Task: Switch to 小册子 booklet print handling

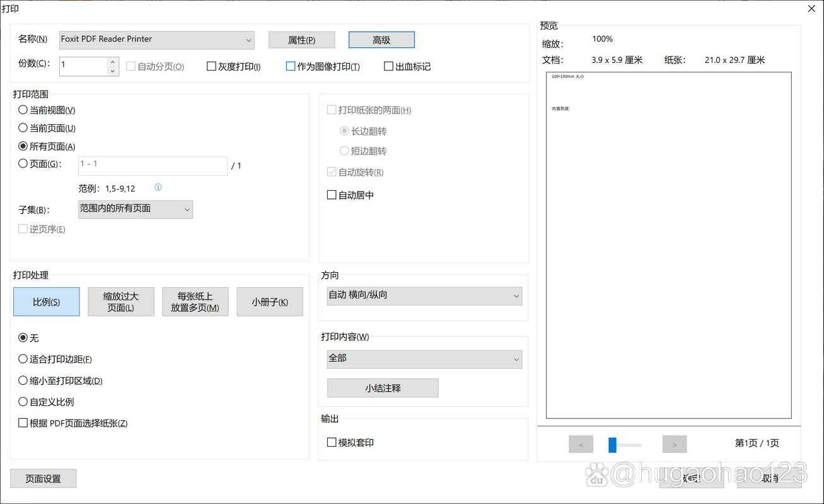Action: [270, 301]
